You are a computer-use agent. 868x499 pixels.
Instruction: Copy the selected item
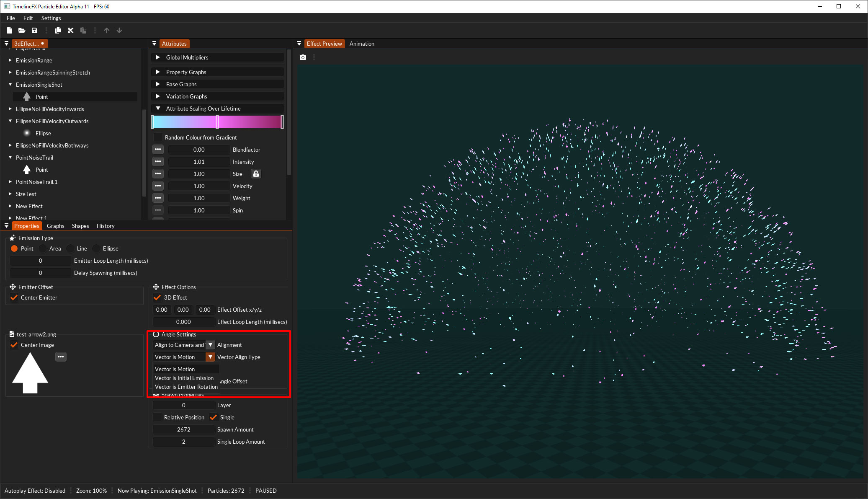point(58,30)
